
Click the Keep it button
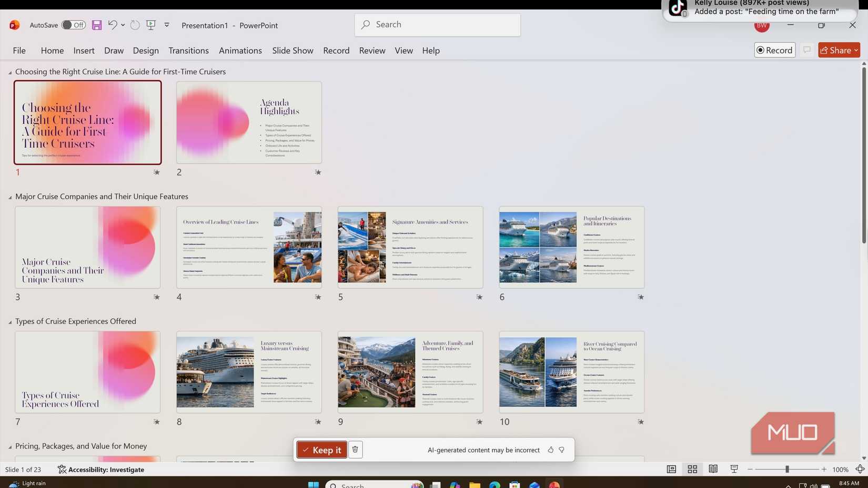click(321, 450)
